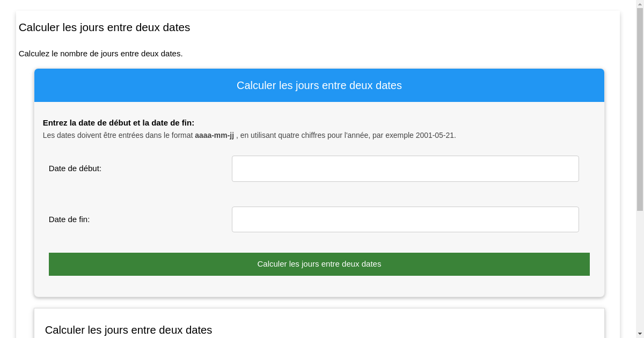
Task: Focus the Date de fin text box
Action: pyautogui.click(x=405, y=219)
